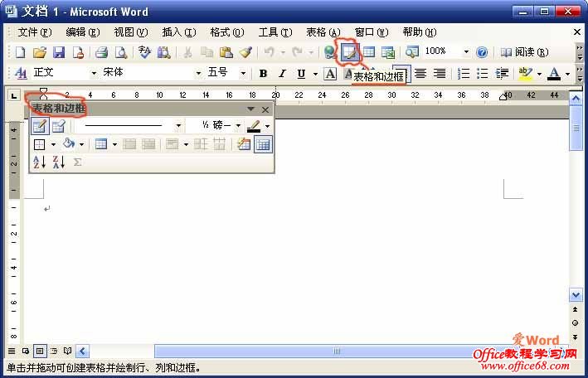
Task: Open the 视图(V) menu
Action: click(x=131, y=32)
